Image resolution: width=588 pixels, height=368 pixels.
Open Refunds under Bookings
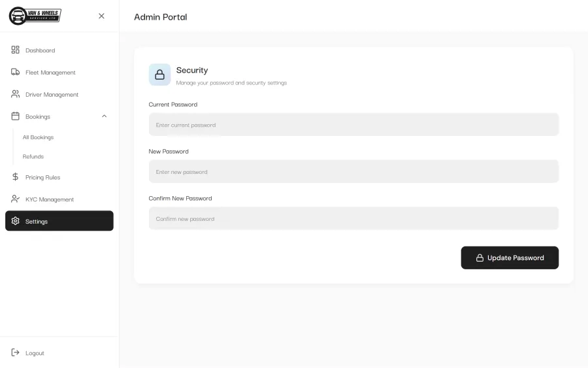pyautogui.click(x=33, y=156)
